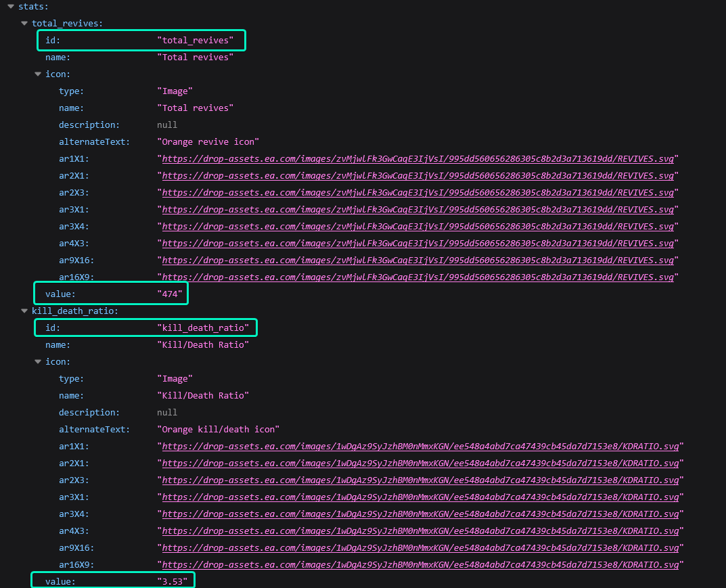Image resolution: width=726 pixels, height=588 pixels.
Task: Click the "3.53" kill/death value
Action: click(x=173, y=581)
